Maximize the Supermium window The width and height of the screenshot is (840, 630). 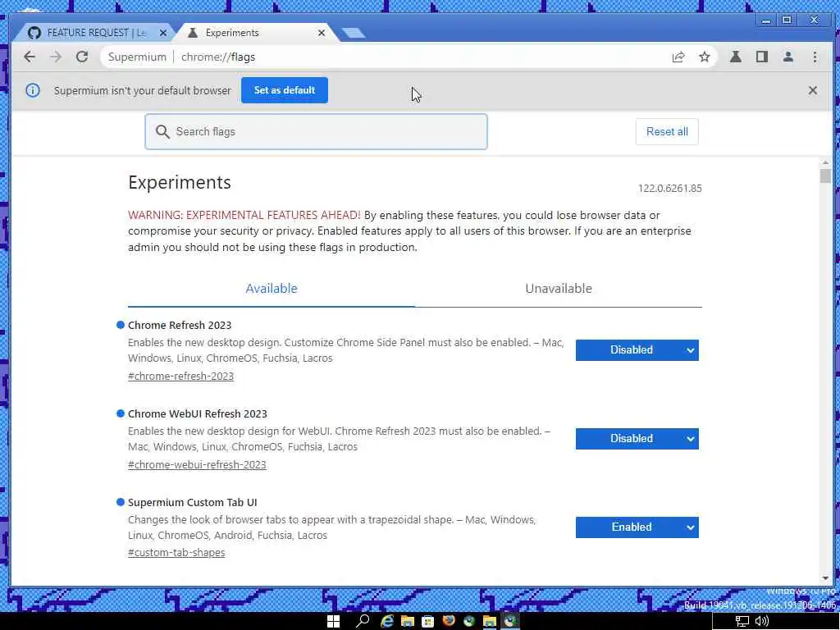pos(787,21)
